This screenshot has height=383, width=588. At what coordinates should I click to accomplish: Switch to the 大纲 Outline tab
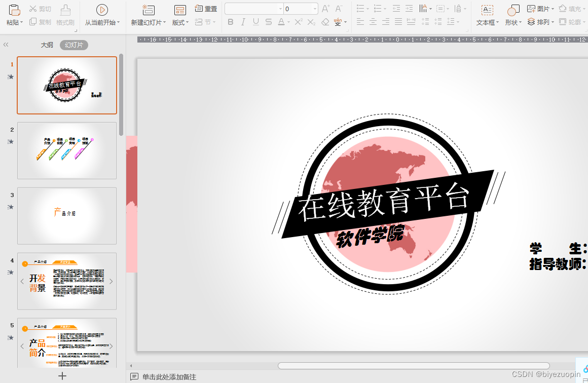tap(47, 45)
